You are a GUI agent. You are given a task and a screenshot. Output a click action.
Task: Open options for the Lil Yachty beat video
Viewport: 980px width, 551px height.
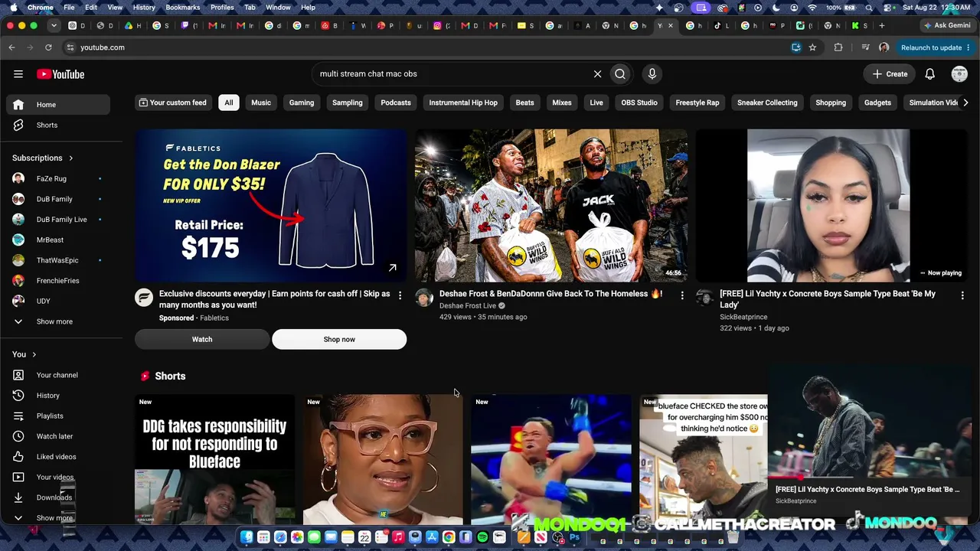click(962, 295)
